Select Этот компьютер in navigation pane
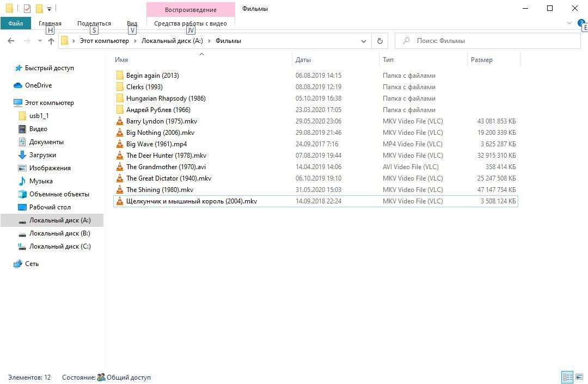Screen dimensions: 588x384 coord(49,103)
